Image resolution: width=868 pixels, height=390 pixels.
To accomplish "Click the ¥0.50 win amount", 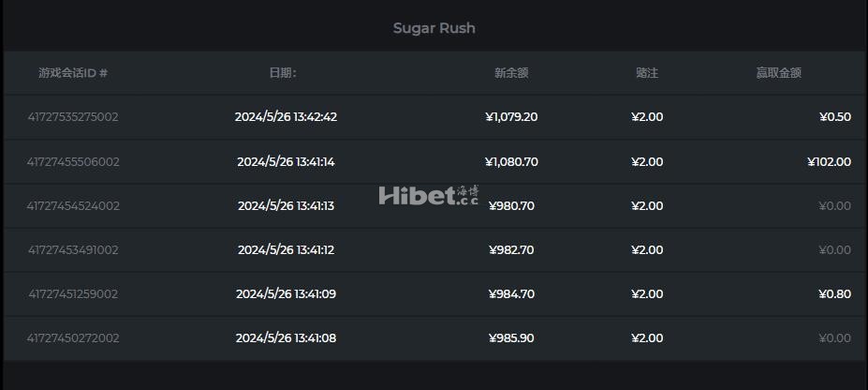I will 835,117.
